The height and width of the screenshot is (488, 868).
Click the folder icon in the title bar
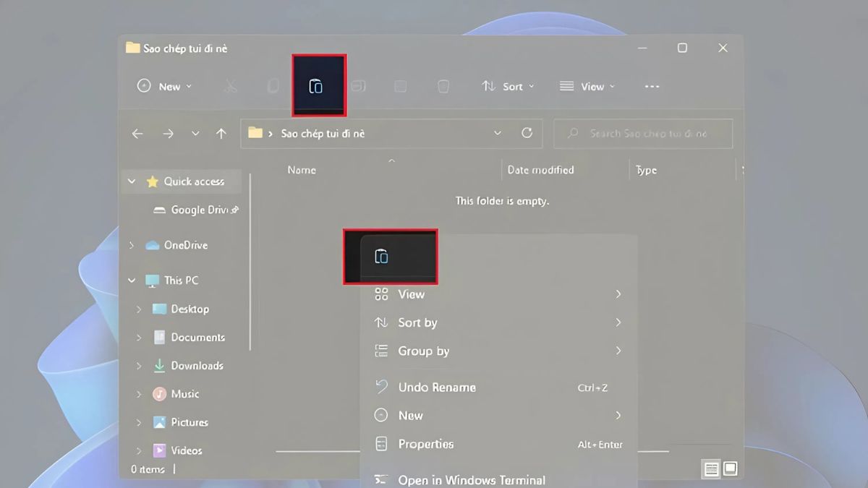(x=132, y=48)
